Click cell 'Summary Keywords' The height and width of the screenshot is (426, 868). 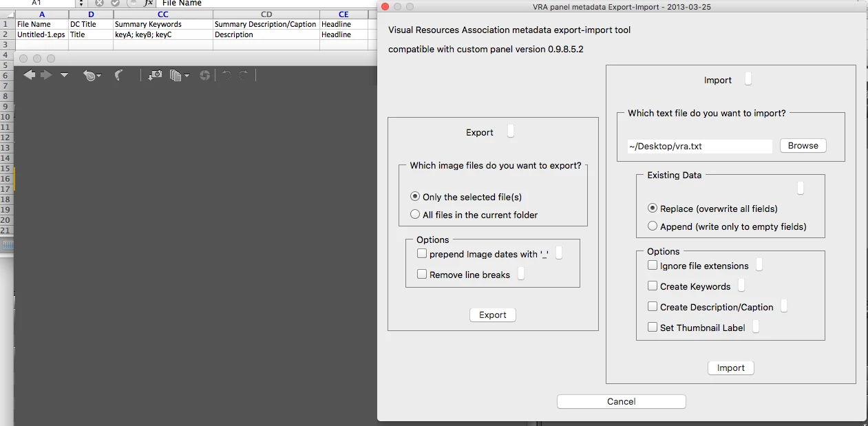pos(163,24)
